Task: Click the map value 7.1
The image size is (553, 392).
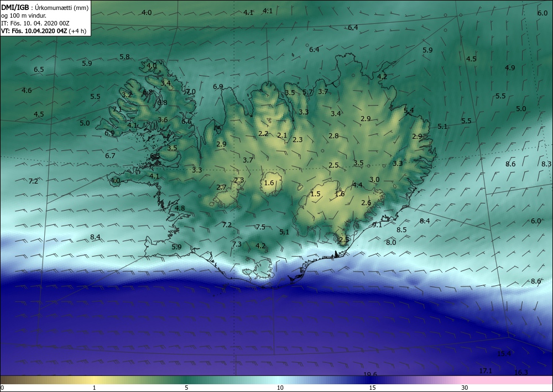Action: click(x=117, y=109)
